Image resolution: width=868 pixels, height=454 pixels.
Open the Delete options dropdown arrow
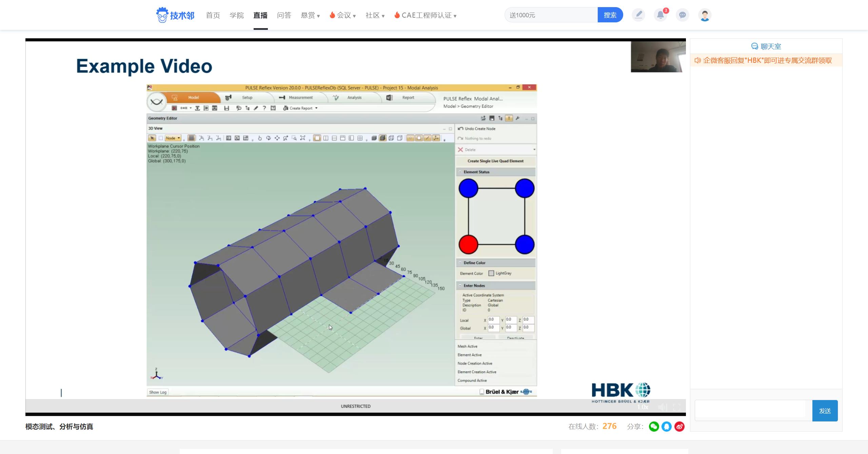pos(534,150)
